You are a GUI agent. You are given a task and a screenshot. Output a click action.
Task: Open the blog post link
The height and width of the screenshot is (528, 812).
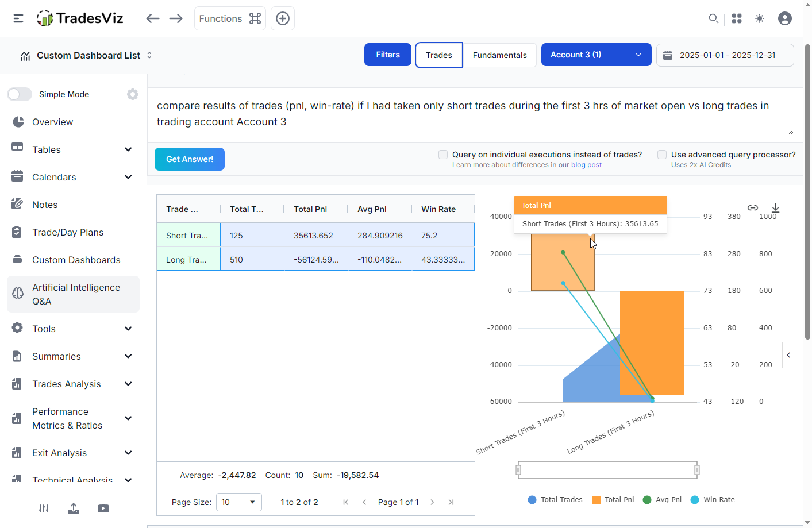(586, 164)
